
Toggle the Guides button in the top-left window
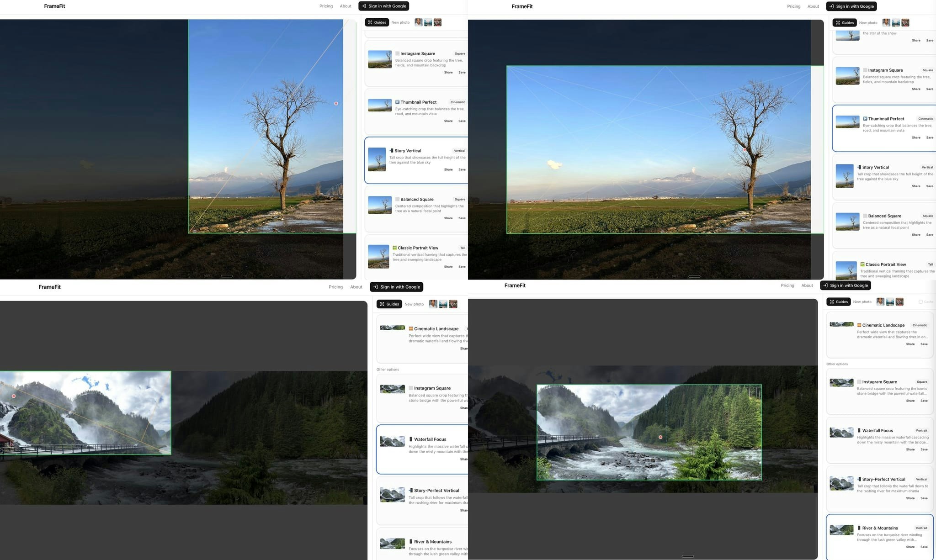point(377,22)
